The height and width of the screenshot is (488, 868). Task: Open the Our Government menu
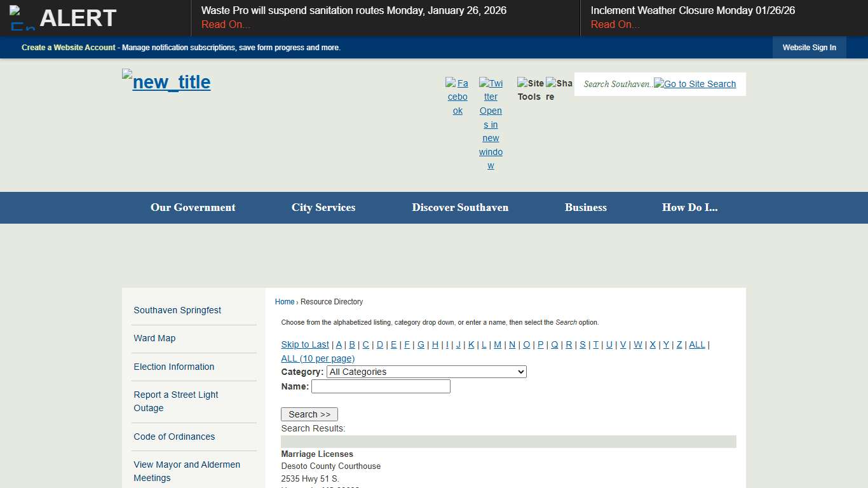pos(193,208)
